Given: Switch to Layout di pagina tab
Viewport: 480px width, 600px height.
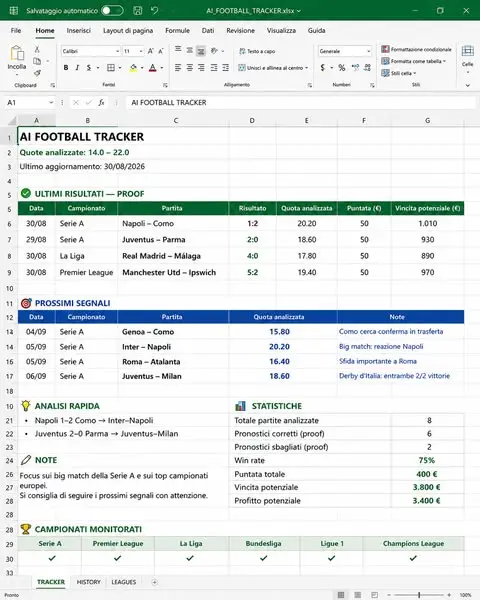Looking at the screenshot, I should [128, 31].
